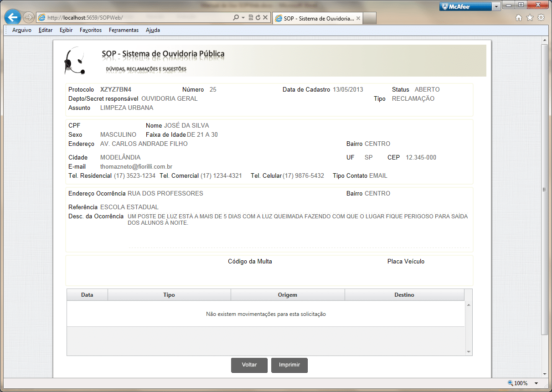Viewport: 552px width, 392px height.
Task: Click the Stop loading X icon
Action: [265, 18]
